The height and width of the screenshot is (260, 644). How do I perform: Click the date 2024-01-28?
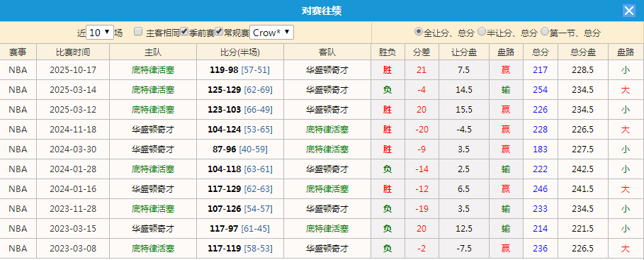click(73, 169)
